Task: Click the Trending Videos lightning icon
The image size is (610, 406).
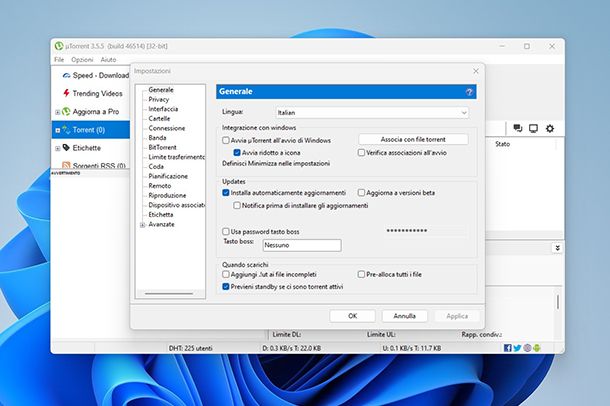Action: click(66, 93)
